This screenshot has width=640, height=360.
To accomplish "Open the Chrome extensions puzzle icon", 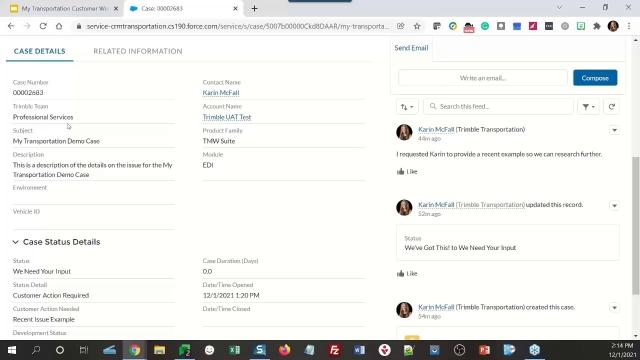I will click(x=597, y=26).
